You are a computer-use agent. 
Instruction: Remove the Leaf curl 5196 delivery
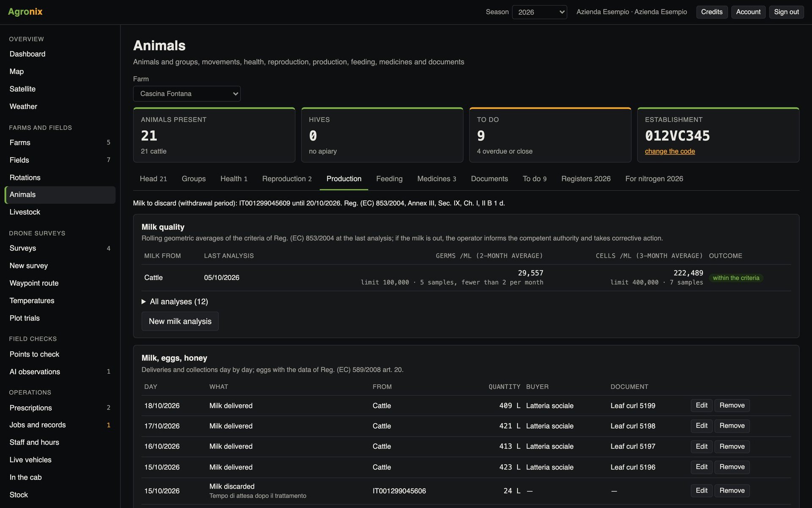click(x=732, y=467)
